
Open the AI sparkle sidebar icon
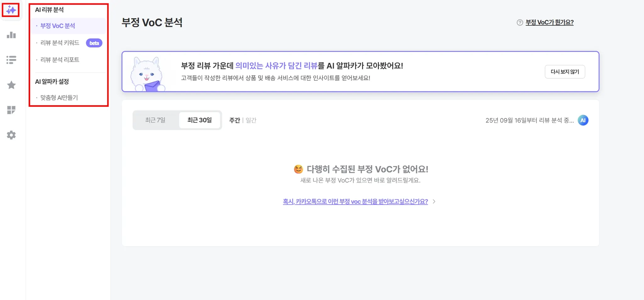(11, 10)
